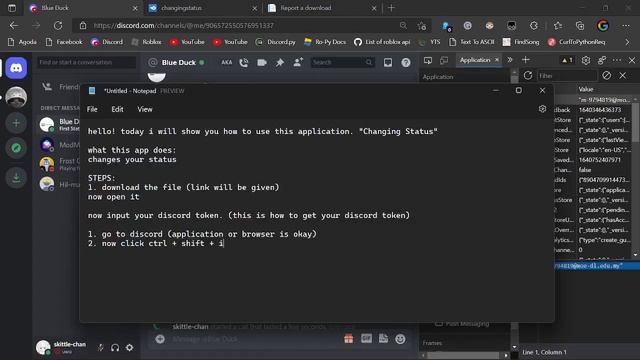Open sticker picker in message bar
640x360 pixels.
point(383,338)
